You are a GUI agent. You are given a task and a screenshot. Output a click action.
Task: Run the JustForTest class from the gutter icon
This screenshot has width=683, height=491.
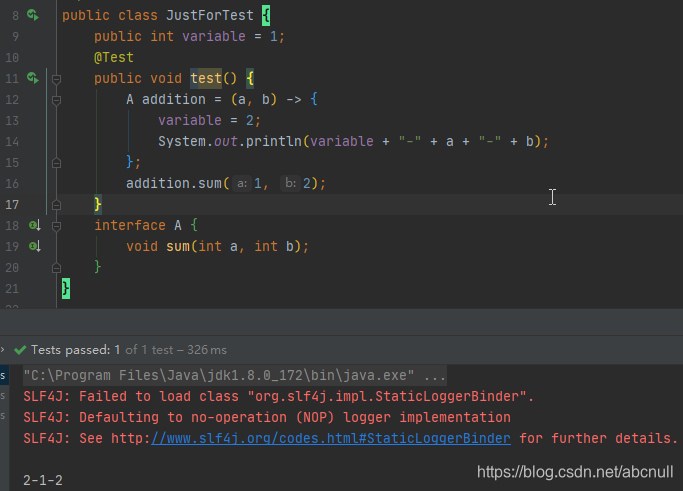[33, 15]
